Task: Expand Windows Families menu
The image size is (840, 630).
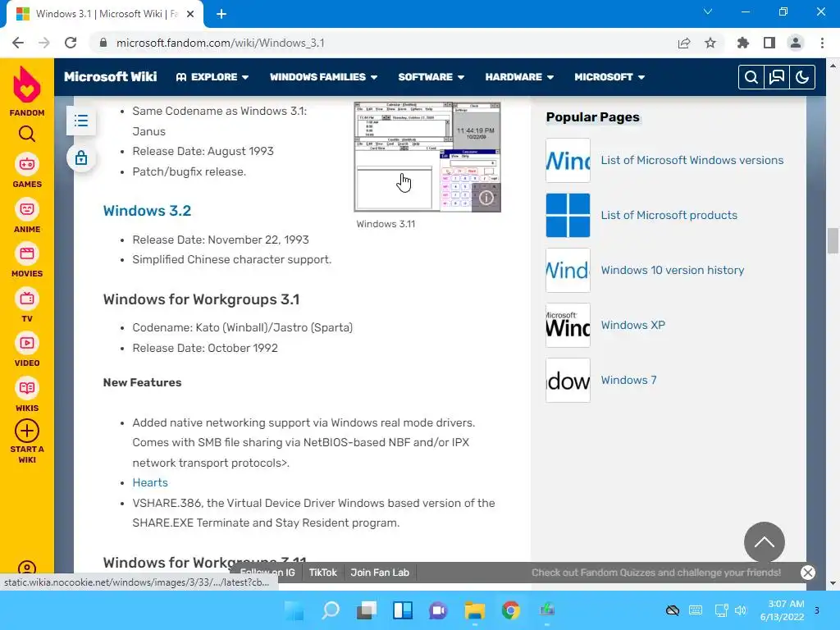Action: click(323, 77)
